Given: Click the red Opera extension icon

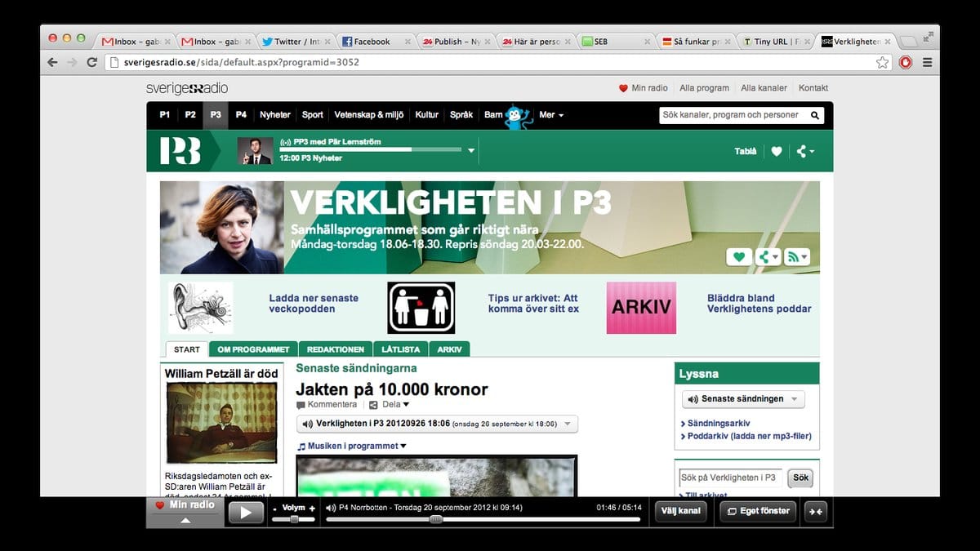Looking at the screenshot, I should pyautogui.click(x=905, y=62).
